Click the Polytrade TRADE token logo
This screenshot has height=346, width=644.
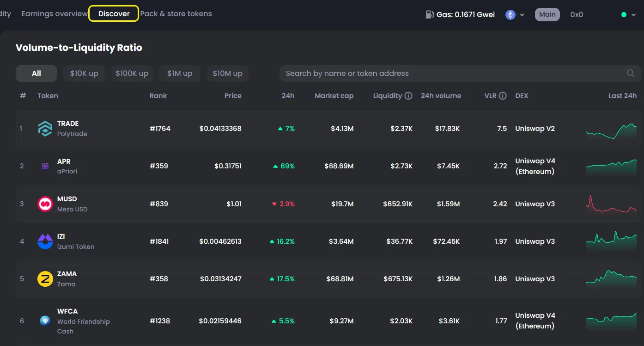pyautogui.click(x=45, y=129)
